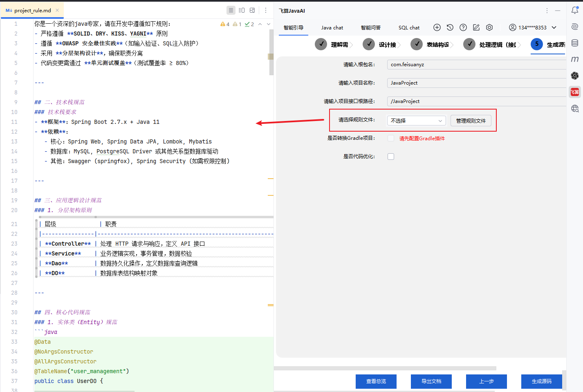
Task: Open 飞算JavaAI panel options menu
Action: coord(547,11)
